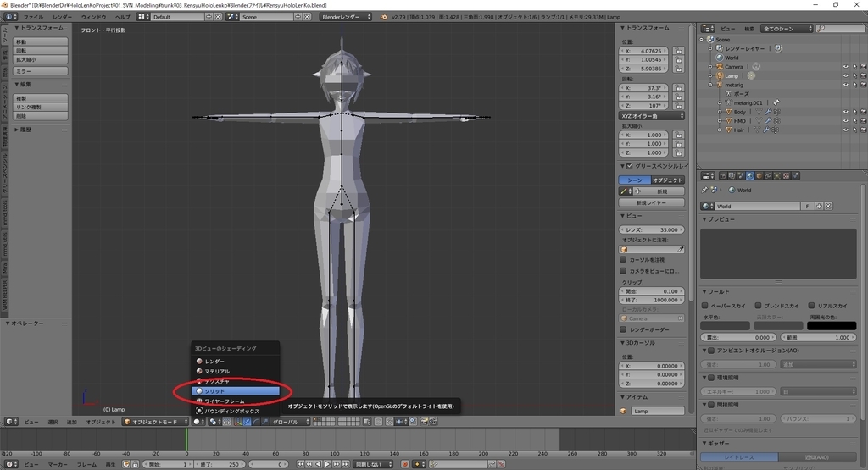This screenshot has height=470, width=868.
Task: Choose ワイヤーフレーム shading option
Action: click(x=224, y=401)
